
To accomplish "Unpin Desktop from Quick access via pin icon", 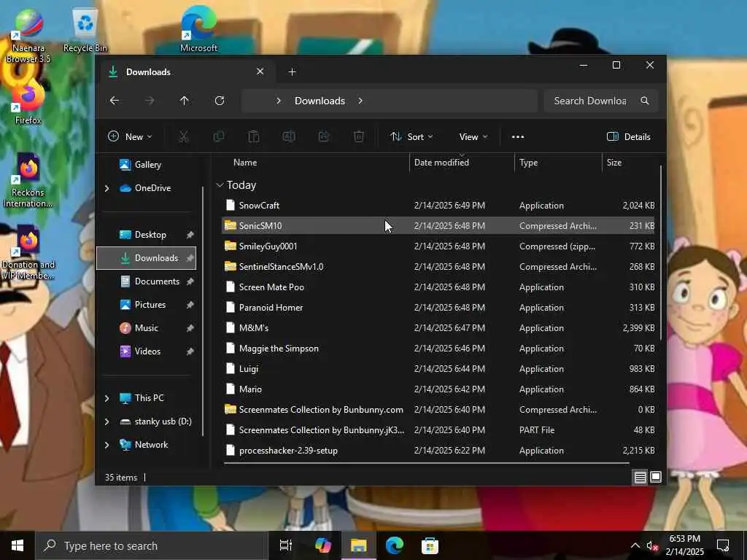I will pos(190,235).
